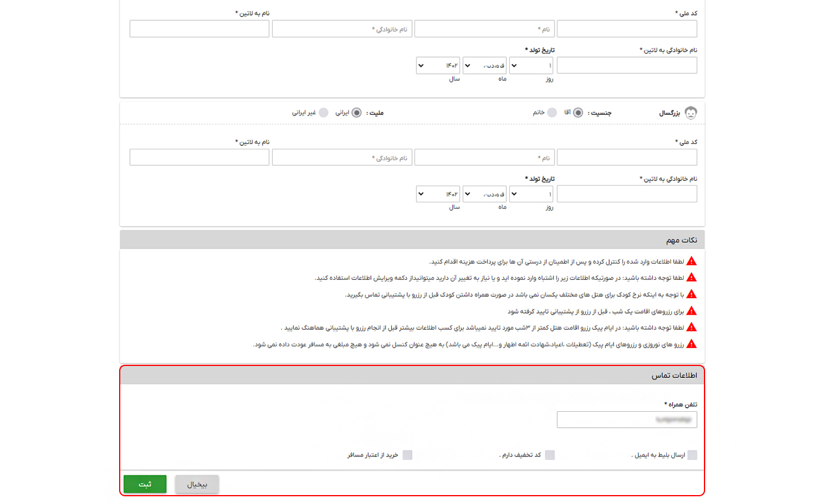Click the نام به لاتین input field
829x504 pixels.
click(199, 28)
